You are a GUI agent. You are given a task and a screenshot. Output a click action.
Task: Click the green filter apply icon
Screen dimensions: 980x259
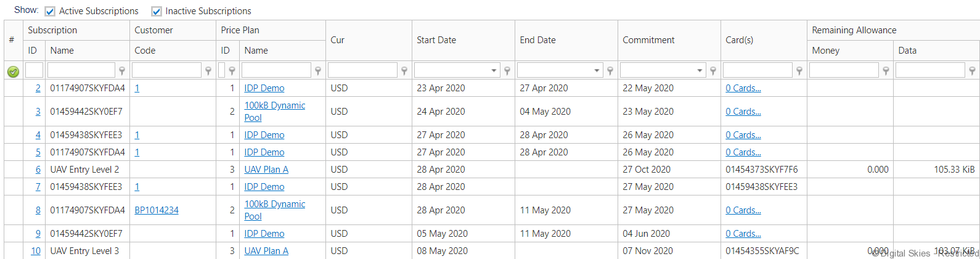(x=13, y=72)
